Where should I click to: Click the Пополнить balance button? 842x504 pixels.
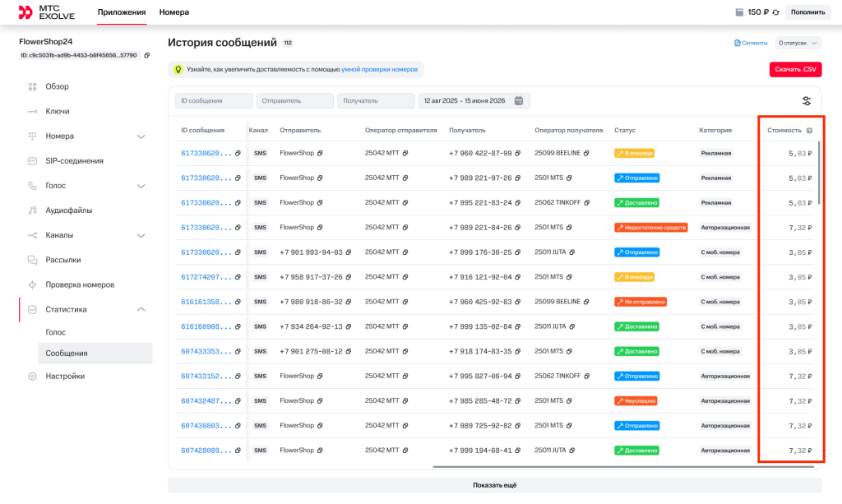point(807,12)
